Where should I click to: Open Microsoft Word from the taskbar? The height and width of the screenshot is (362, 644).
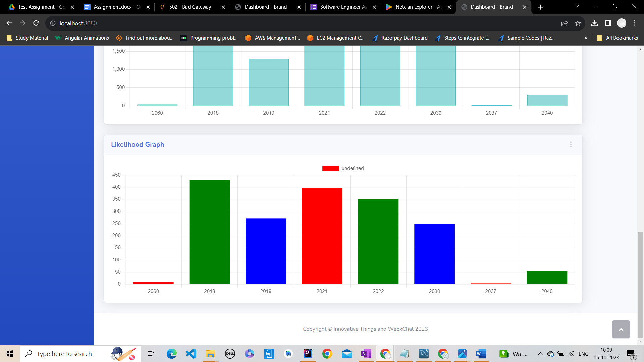click(481, 354)
